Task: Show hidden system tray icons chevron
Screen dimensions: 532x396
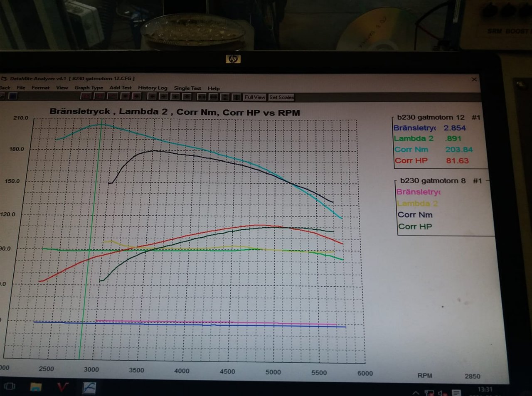Action: [416, 393]
